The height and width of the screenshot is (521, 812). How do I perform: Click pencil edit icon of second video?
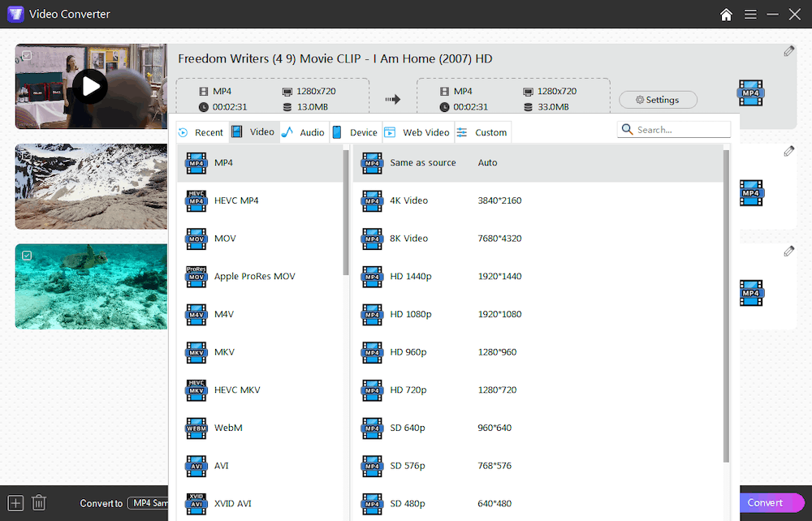(788, 151)
